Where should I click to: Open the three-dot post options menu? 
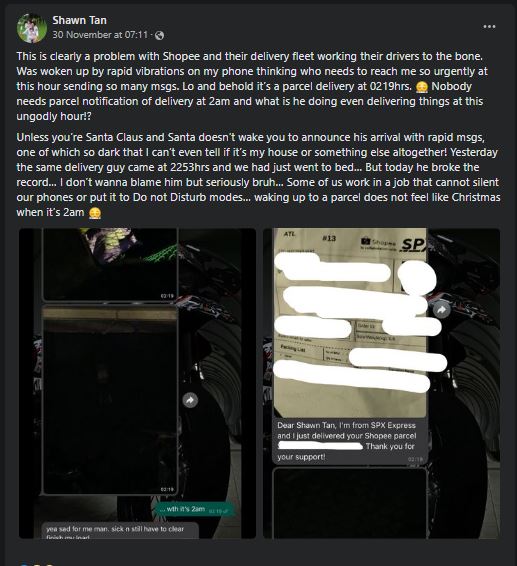point(489,27)
